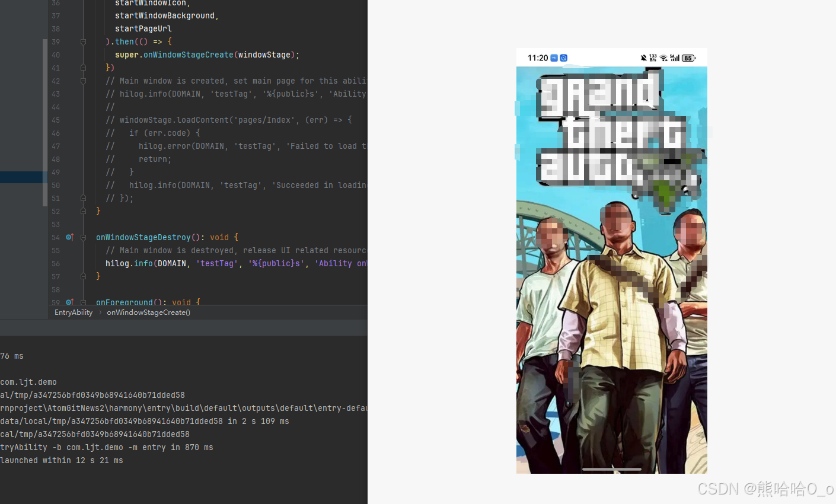Click the breadcrumb chevron after EntryAbility
Viewport: 836px width, 504px height.
[100, 312]
